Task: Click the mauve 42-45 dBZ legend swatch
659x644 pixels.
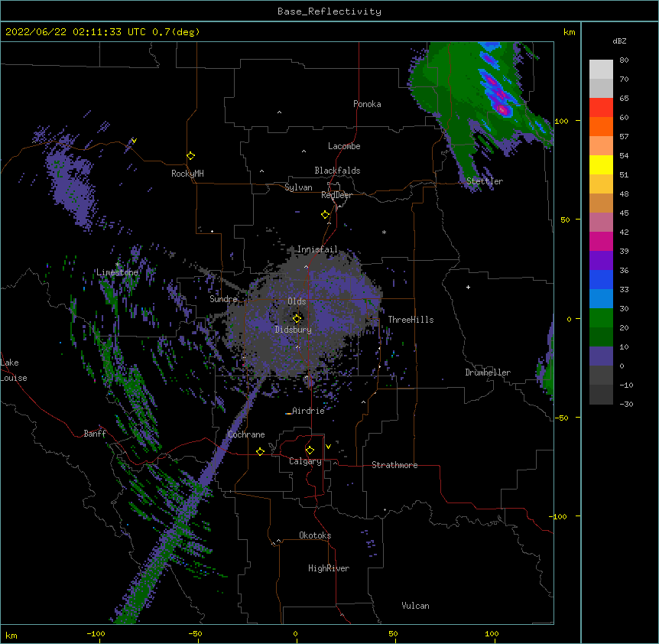Action: pos(601,222)
